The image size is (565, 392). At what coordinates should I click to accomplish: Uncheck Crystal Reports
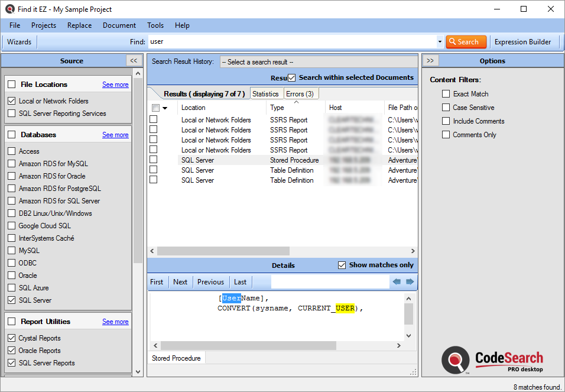click(12, 338)
